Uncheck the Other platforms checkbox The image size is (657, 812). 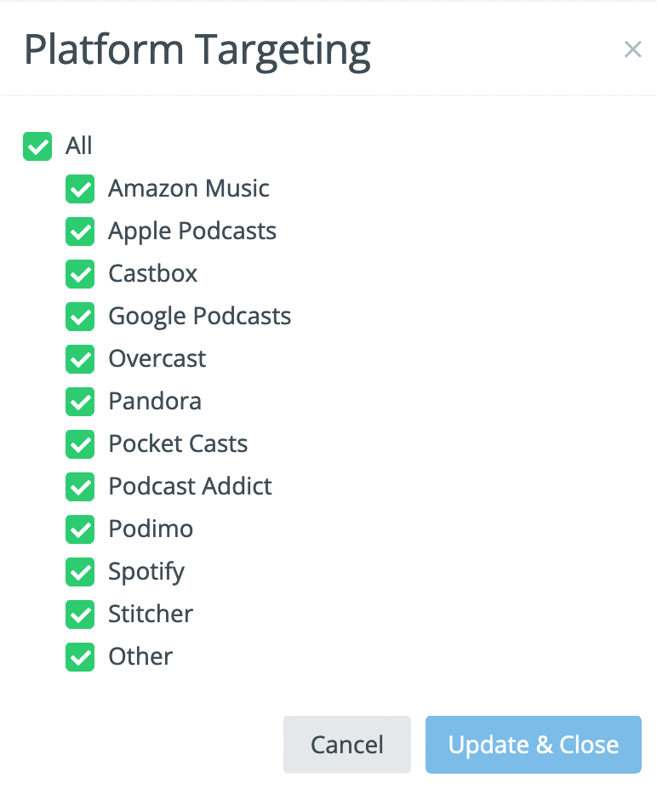80,656
